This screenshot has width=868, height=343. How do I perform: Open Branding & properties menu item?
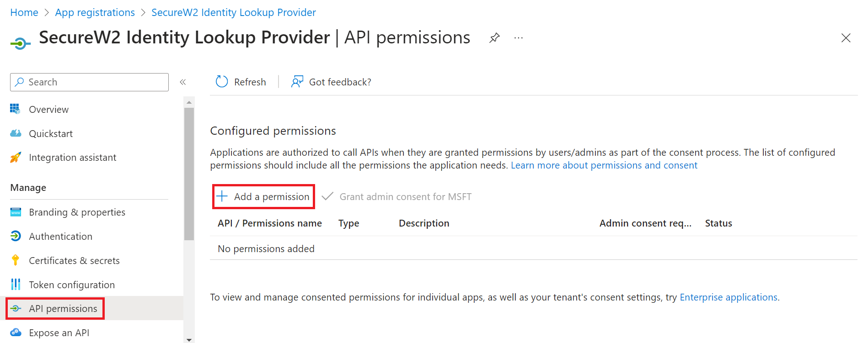[x=77, y=212]
